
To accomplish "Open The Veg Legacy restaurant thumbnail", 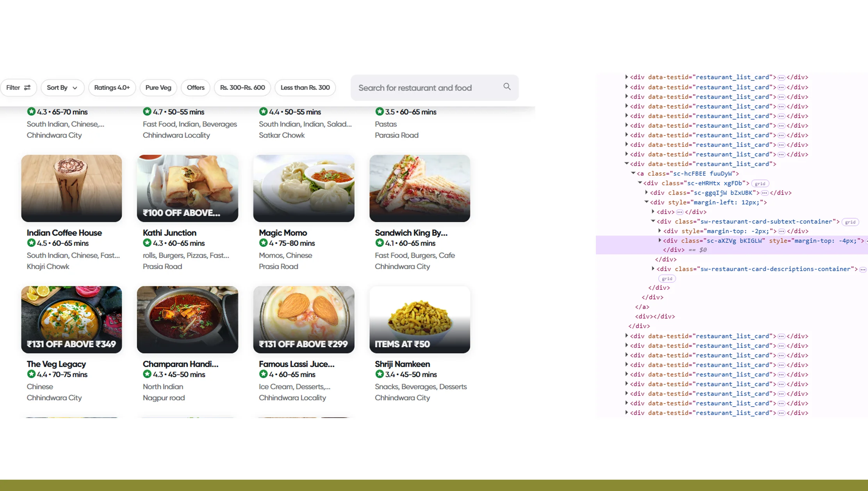I will pyautogui.click(x=71, y=319).
